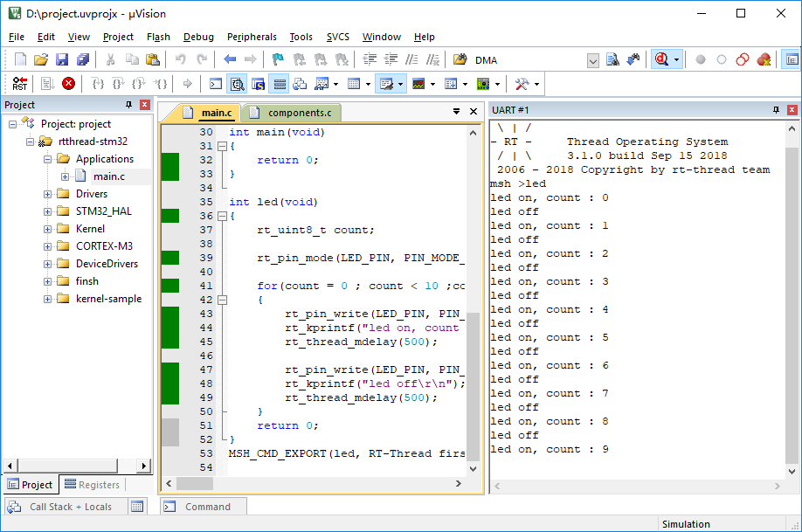This screenshot has height=532, width=802.
Task: Open the DMA find combo box dropdown
Action: coord(593,60)
